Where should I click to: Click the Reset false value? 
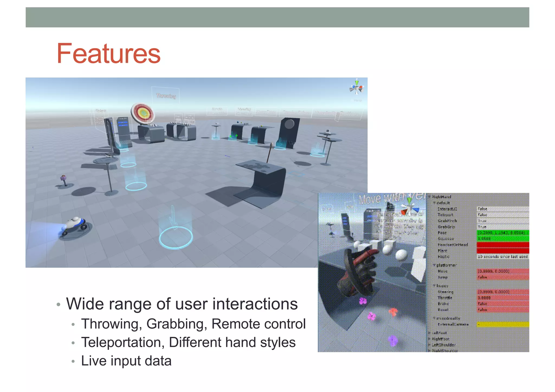(503, 310)
